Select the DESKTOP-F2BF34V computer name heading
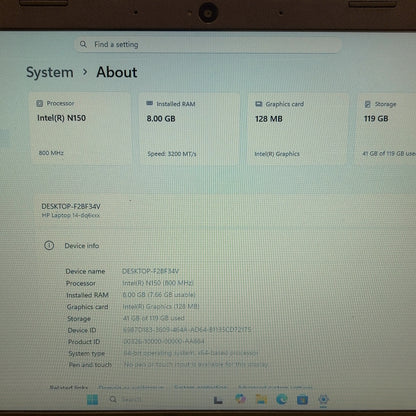Image resolution: width=416 pixels, height=416 pixels. pos(71,206)
